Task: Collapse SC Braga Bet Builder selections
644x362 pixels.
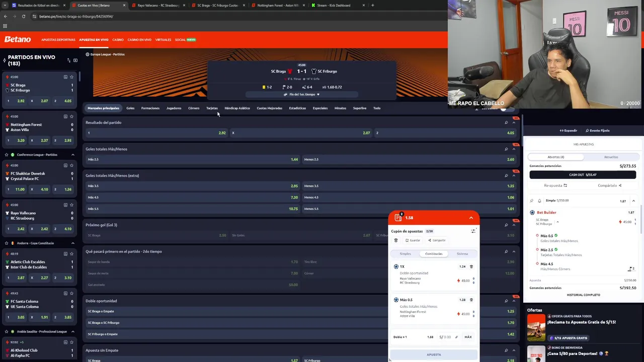Action: tap(557, 222)
